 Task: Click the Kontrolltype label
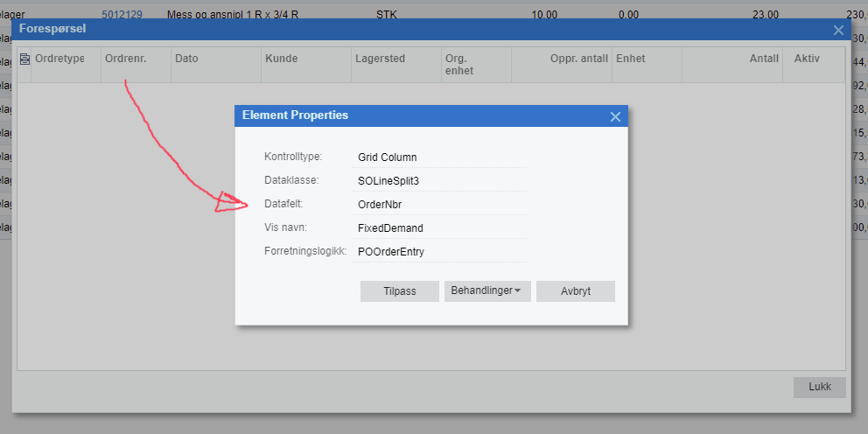pos(293,157)
